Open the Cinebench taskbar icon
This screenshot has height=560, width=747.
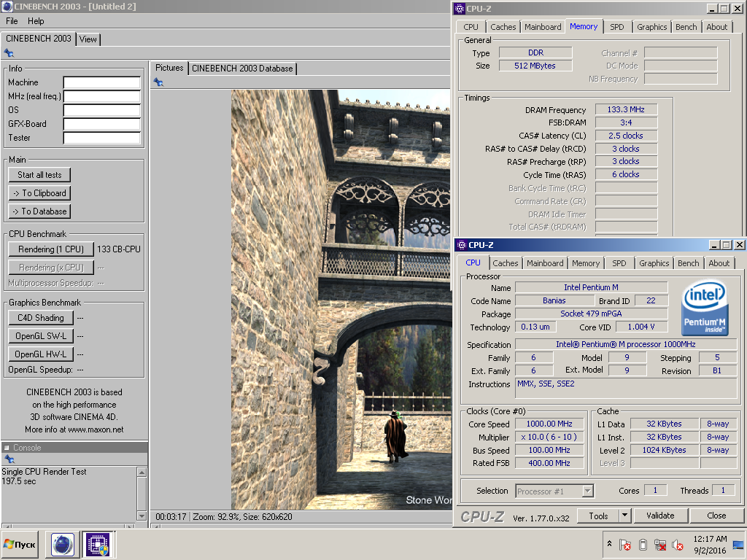coord(63,544)
